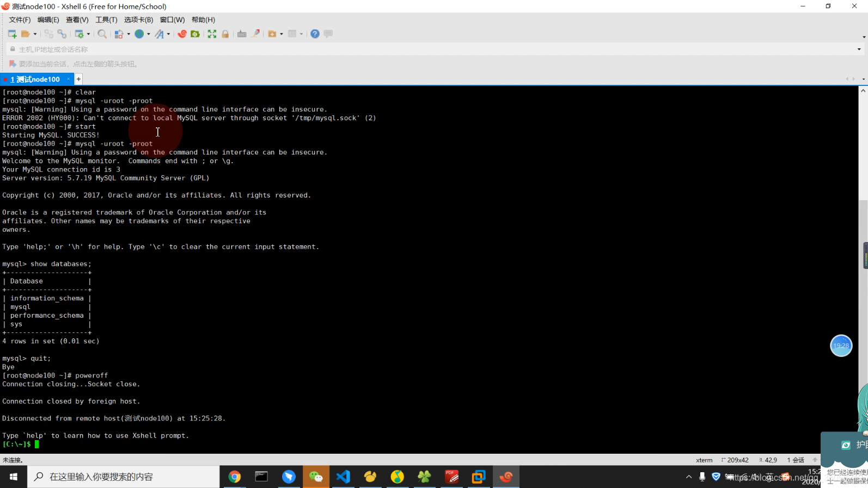Click the host address input field
This screenshot has width=868, height=488.
430,49
